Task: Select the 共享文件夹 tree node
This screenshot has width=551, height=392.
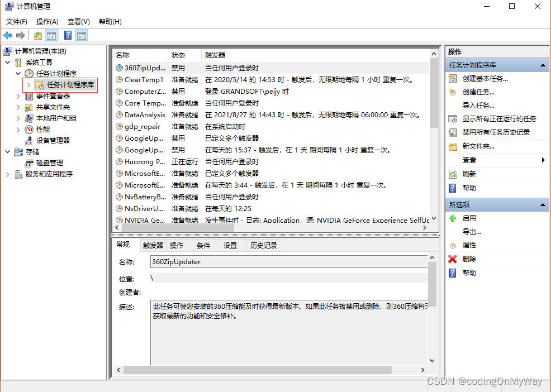Action: coord(53,107)
